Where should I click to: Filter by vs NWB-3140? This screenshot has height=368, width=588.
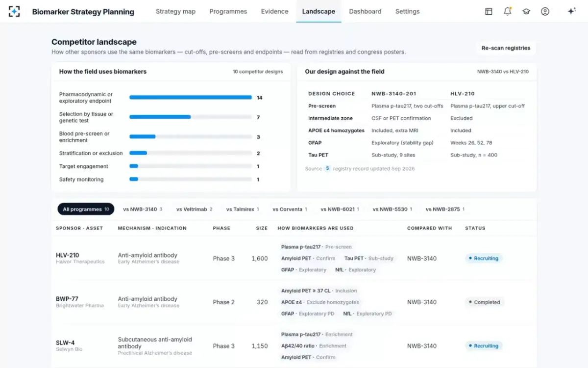(143, 209)
